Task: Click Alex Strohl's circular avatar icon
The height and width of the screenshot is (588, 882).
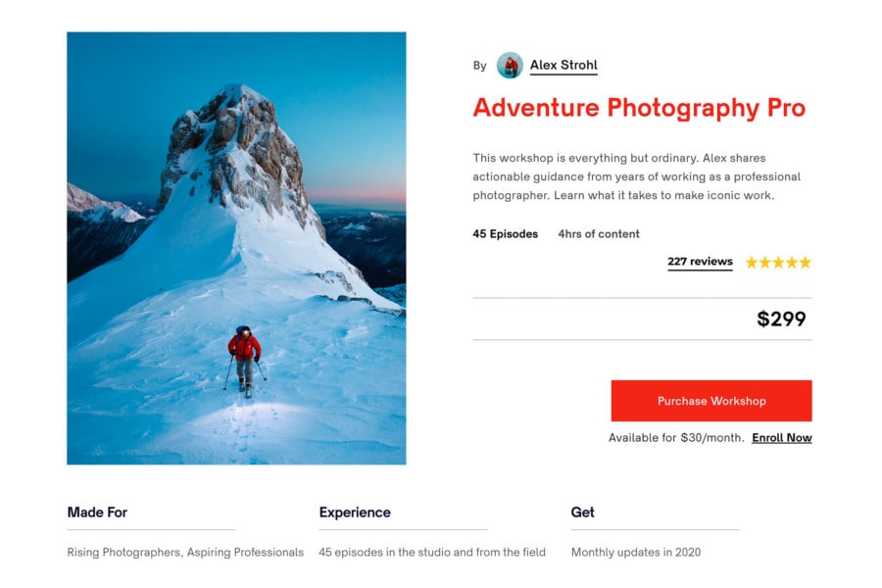Action: coord(511,66)
